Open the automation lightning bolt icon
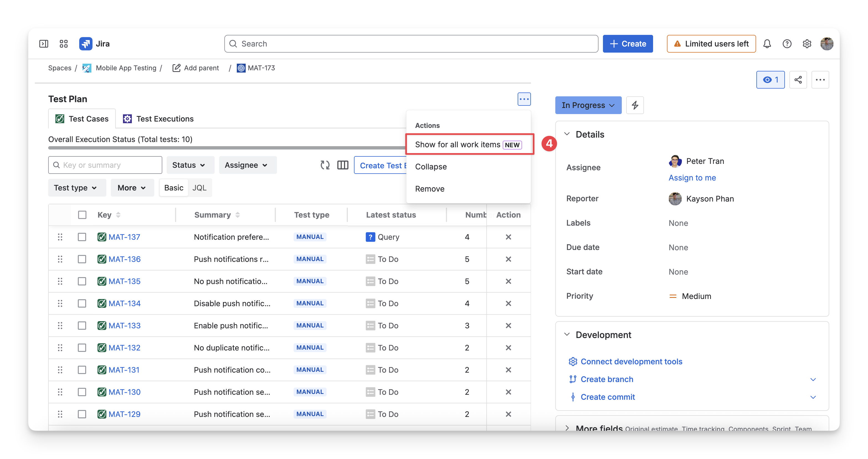The width and height of the screenshot is (868, 459). coord(635,105)
